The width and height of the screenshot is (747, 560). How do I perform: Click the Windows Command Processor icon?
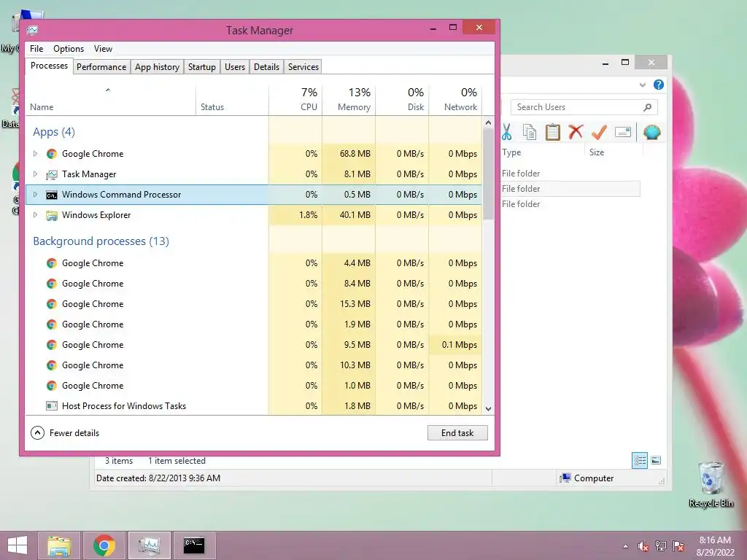52,195
